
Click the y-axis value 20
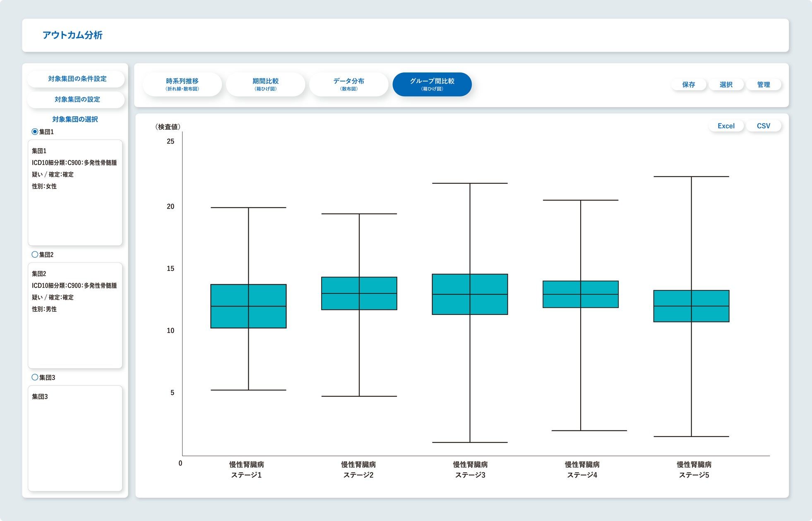coord(171,206)
